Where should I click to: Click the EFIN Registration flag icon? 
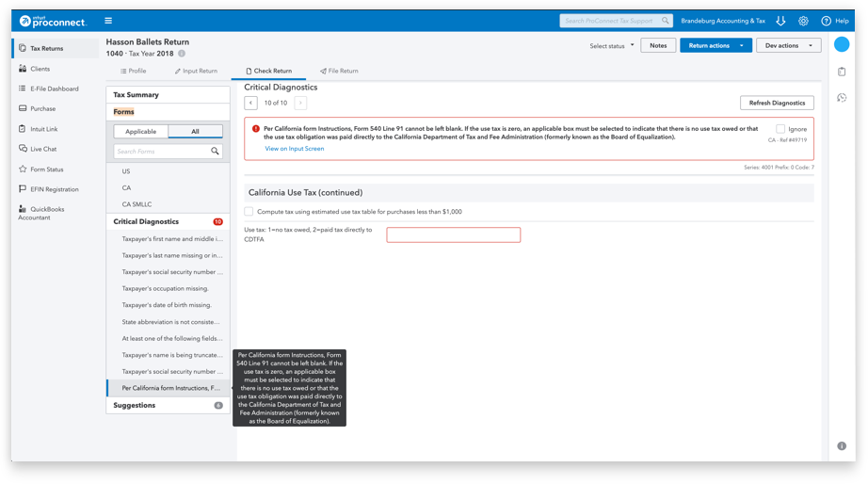23,189
